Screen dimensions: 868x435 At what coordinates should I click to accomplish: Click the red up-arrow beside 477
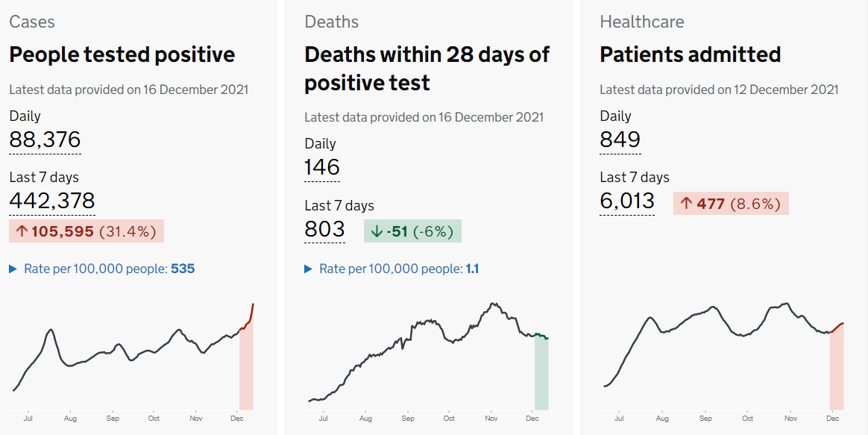[686, 204]
